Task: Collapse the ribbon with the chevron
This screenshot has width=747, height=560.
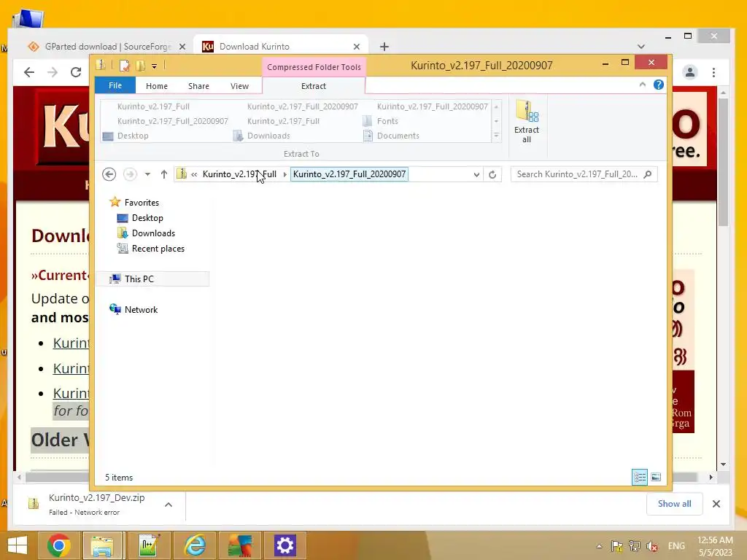Action: click(x=642, y=85)
